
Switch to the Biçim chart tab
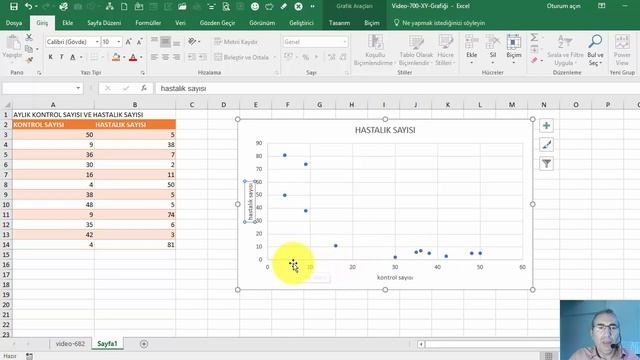[372, 23]
